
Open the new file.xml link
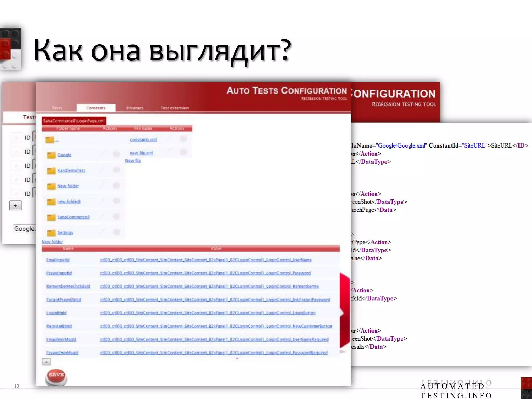(x=141, y=153)
